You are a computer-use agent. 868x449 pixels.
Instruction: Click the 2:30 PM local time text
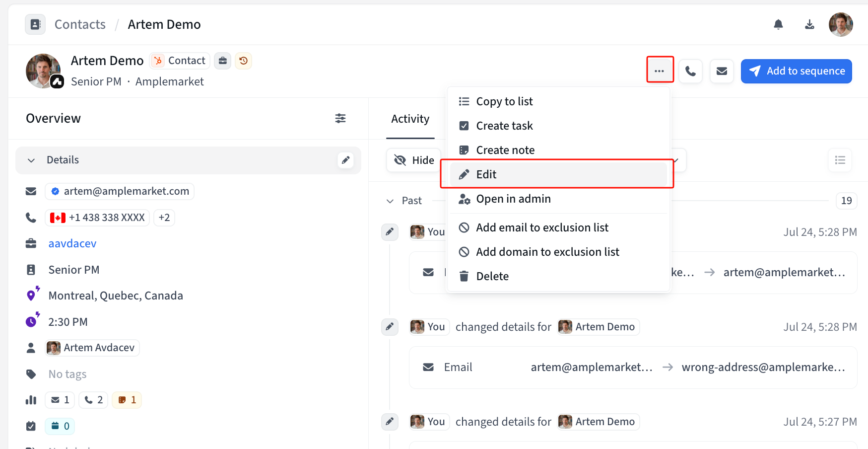pyautogui.click(x=68, y=322)
